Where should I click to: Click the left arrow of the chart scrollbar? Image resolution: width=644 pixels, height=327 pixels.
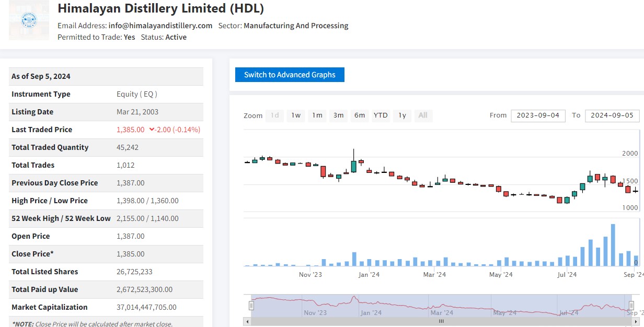[247, 321]
